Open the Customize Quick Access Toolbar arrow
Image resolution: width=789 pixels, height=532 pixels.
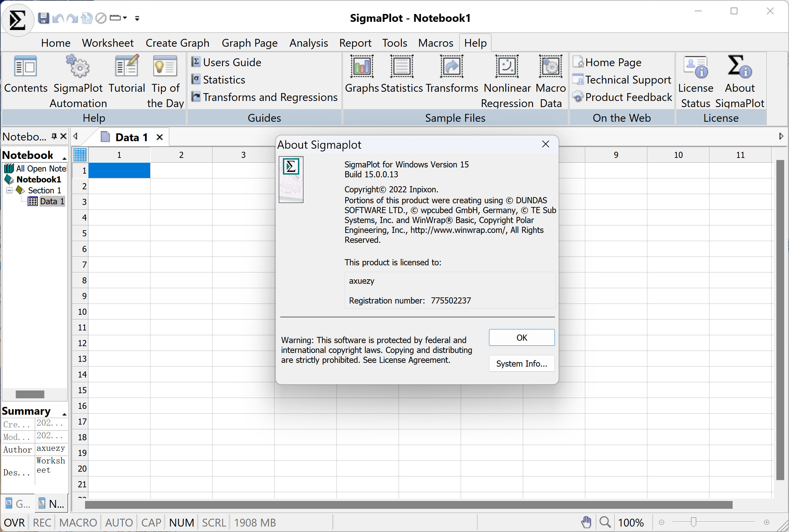137,18
